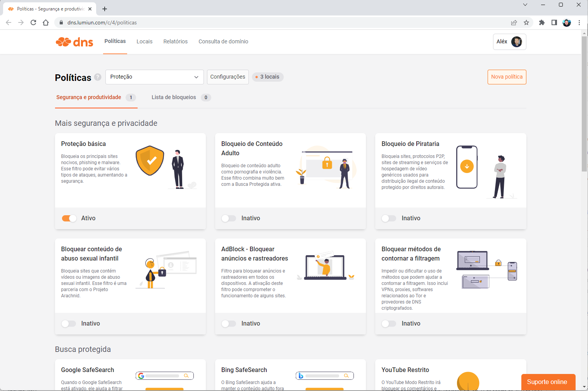The height and width of the screenshot is (391, 588).
Task: Open the tab search chevron in title bar
Action: pos(525,5)
